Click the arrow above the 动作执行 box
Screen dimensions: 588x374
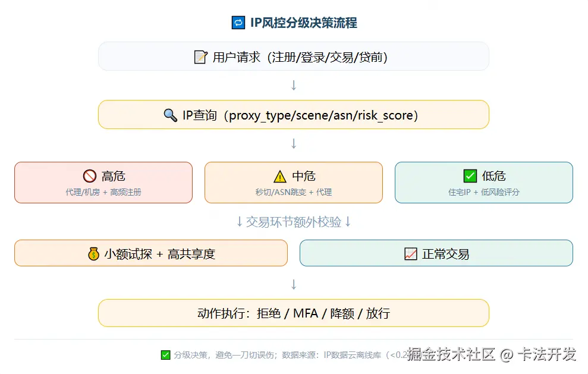pos(293,284)
